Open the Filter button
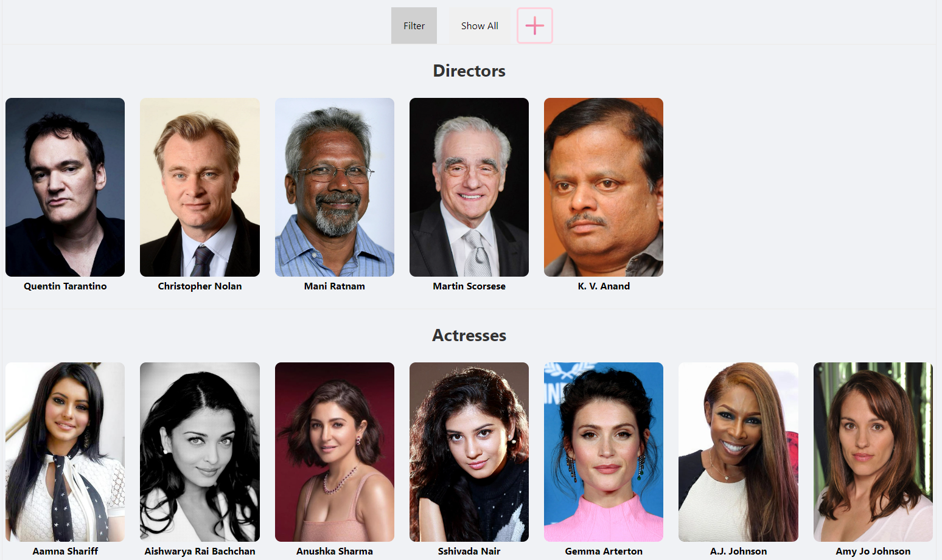The width and height of the screenshot is (942, 560). click(x=414, y=26)
